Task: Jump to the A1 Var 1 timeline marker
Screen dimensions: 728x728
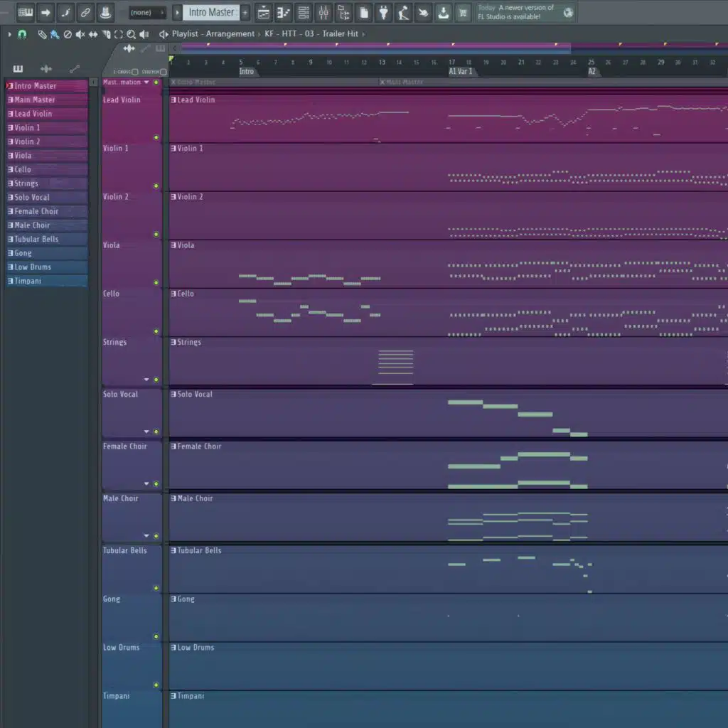Action: tap(461, 72)
